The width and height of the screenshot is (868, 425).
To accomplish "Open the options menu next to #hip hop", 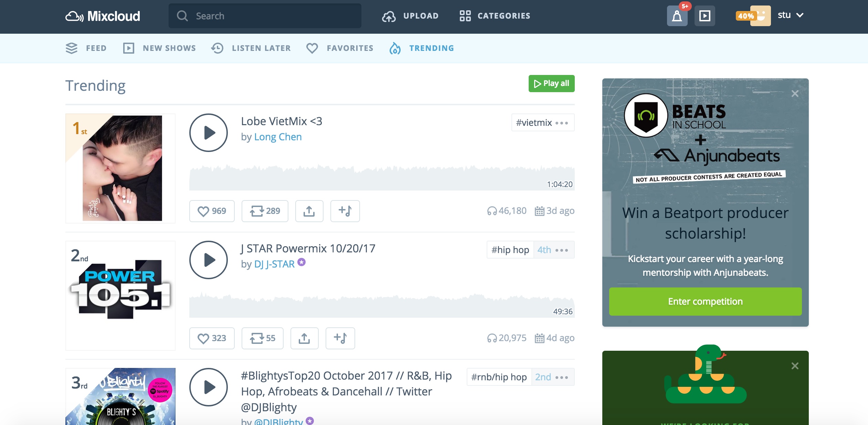I will (562, 250).
